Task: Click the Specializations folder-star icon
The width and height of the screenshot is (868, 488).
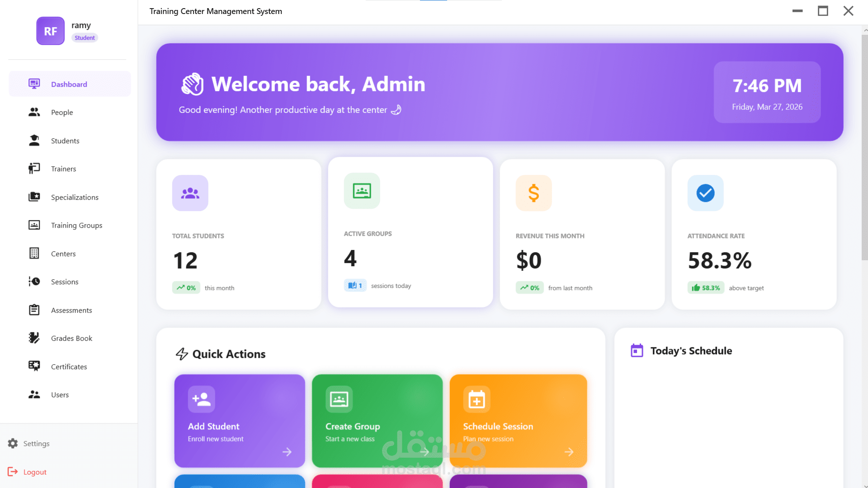Action: (34, 197)
